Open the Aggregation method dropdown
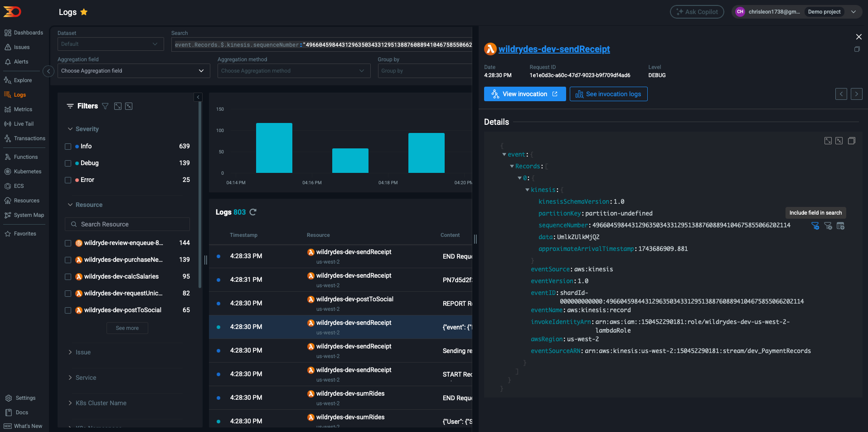Viewport: 868px width, 432px height. click(x=294, y=71)
